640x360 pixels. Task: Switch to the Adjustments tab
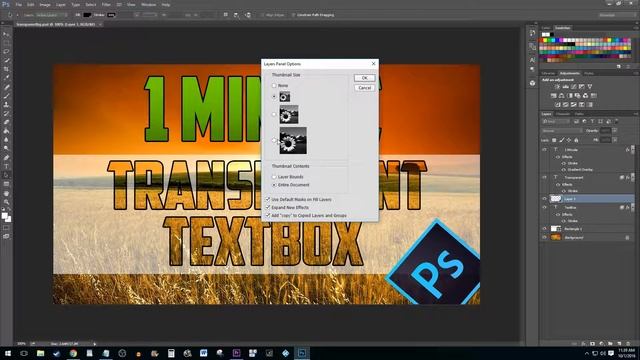click(x=569, y=73)
